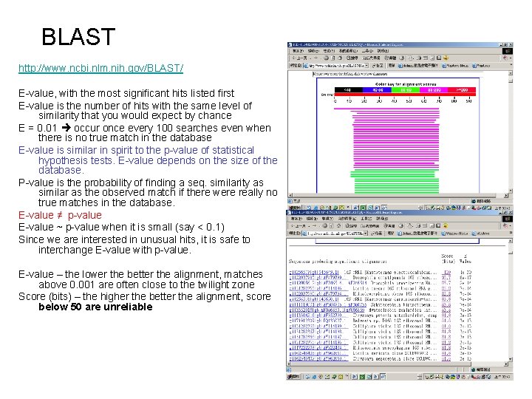Click Go button beside lower address bar
The height and width of the screenshot is (399, 532).
[376, 233]
